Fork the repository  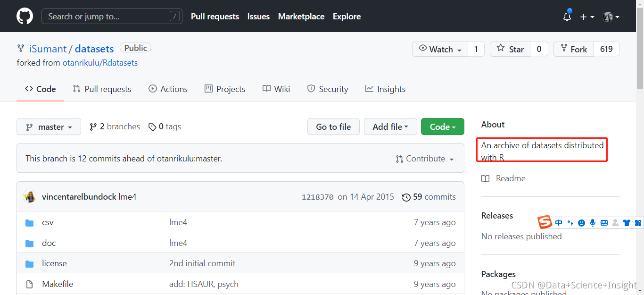pos(574,49)
